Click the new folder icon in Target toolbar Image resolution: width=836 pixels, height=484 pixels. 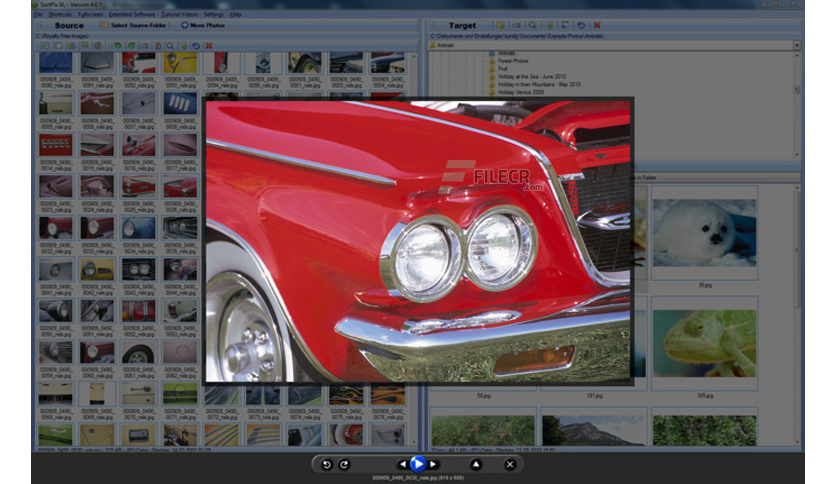click(x=500, y=25)
